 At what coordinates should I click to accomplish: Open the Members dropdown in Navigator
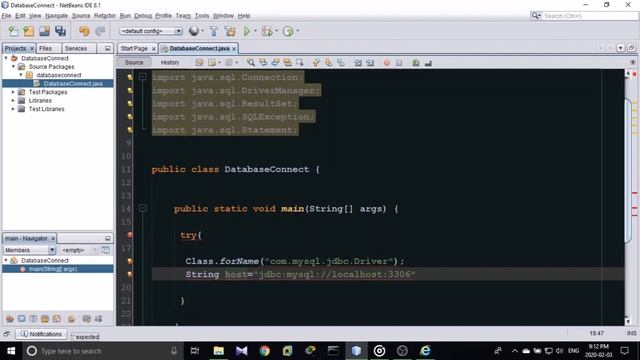(29, 250)
